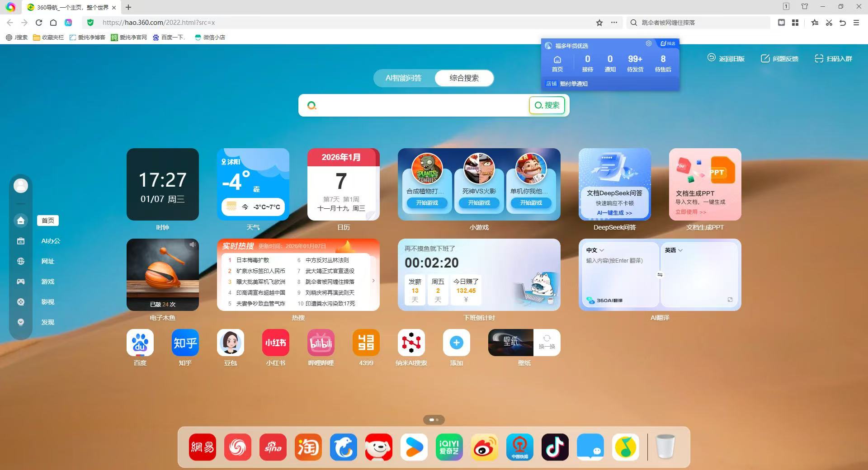Click the green 搜索 button
Viewport: 868px width, 470px height.
[x=547, y=105]
